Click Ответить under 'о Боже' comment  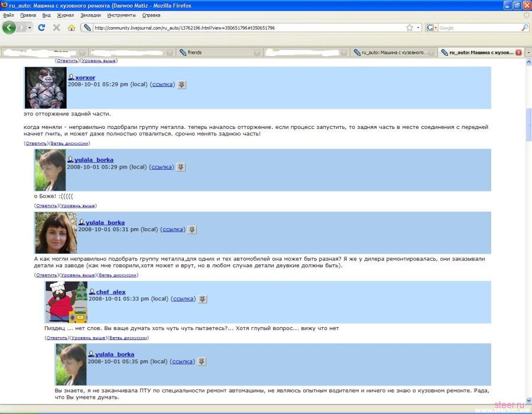point(47,206)
